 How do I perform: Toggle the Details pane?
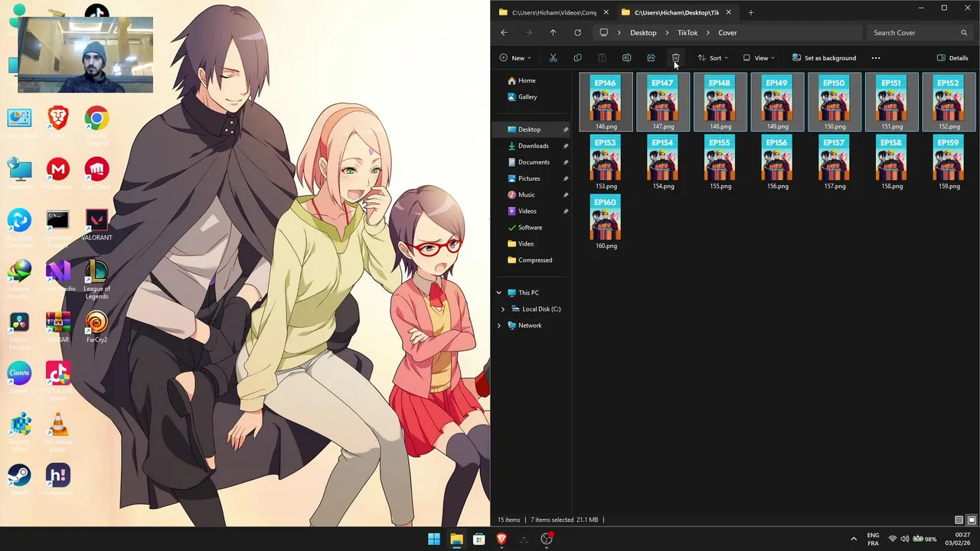pyautogui.click(x=952, y=58)
